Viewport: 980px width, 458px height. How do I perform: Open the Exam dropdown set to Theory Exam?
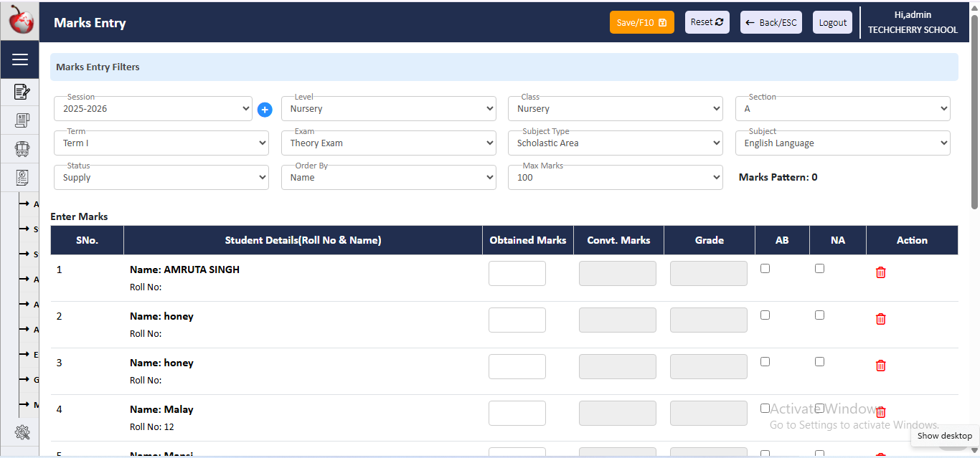388,143
